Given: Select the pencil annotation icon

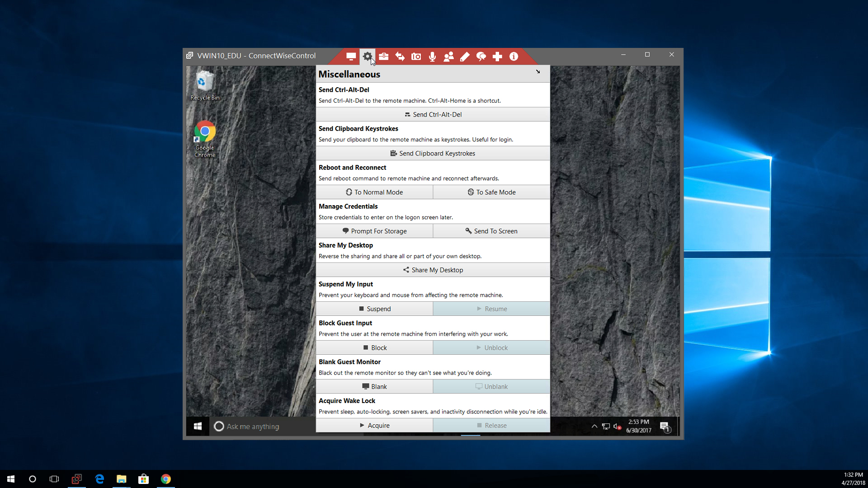Looking at the screenshot, I should [x=465, y=56].
